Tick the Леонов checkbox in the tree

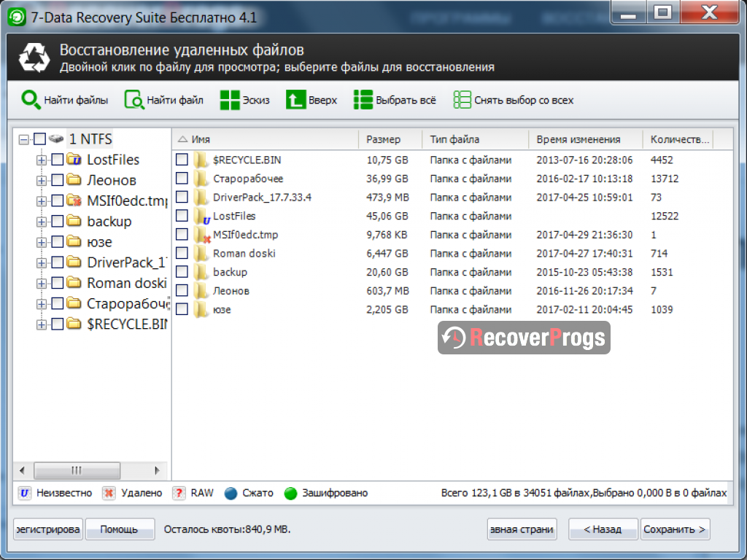coord(57,180)
